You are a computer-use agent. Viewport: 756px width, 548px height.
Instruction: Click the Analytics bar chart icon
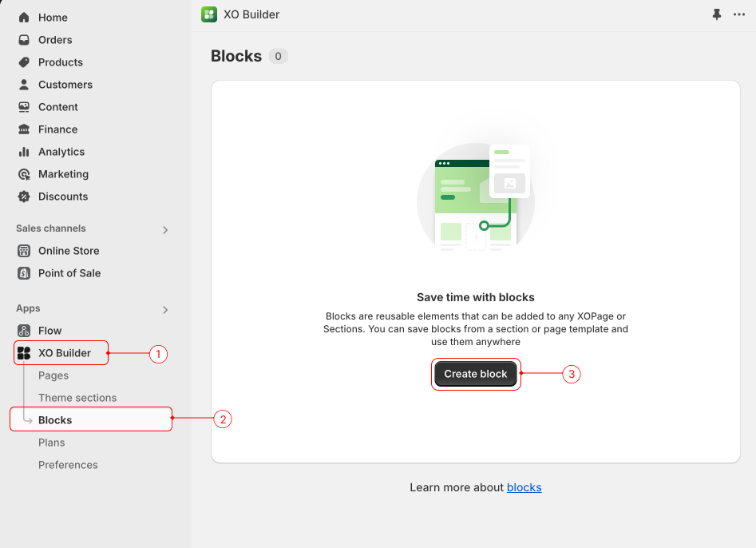pyautogui.click(x=24, y=152)
